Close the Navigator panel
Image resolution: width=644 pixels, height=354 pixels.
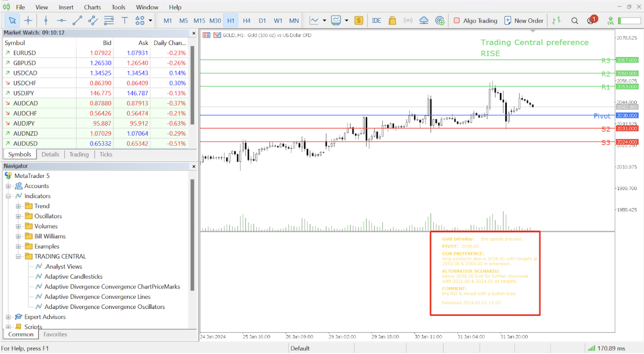(194, 166)
